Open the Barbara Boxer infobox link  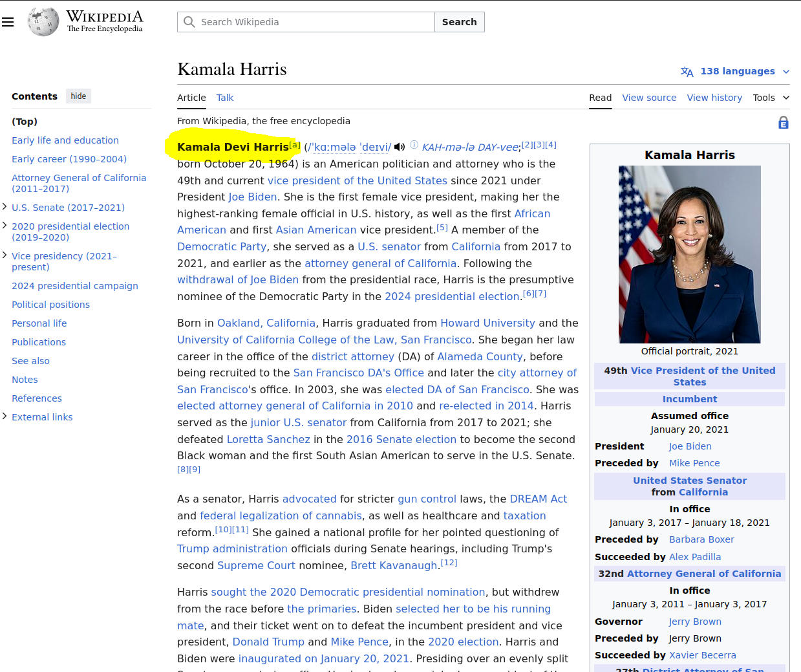(x=701, y=539)
